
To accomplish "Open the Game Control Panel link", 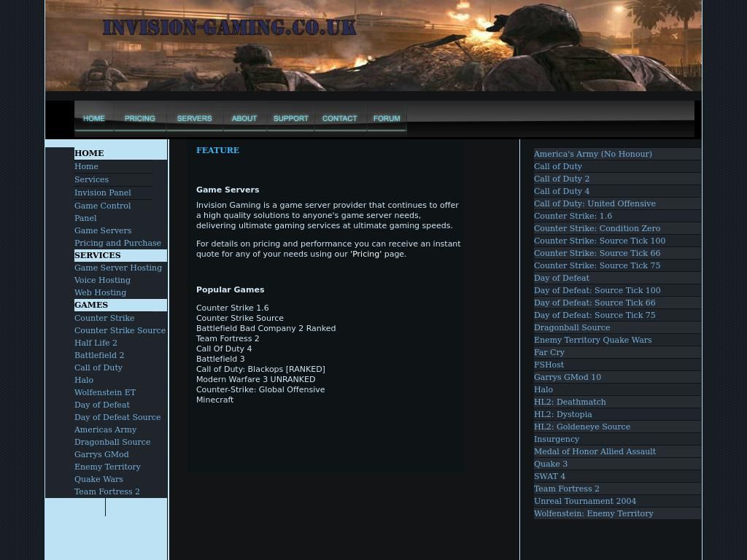I will point(102,212).
